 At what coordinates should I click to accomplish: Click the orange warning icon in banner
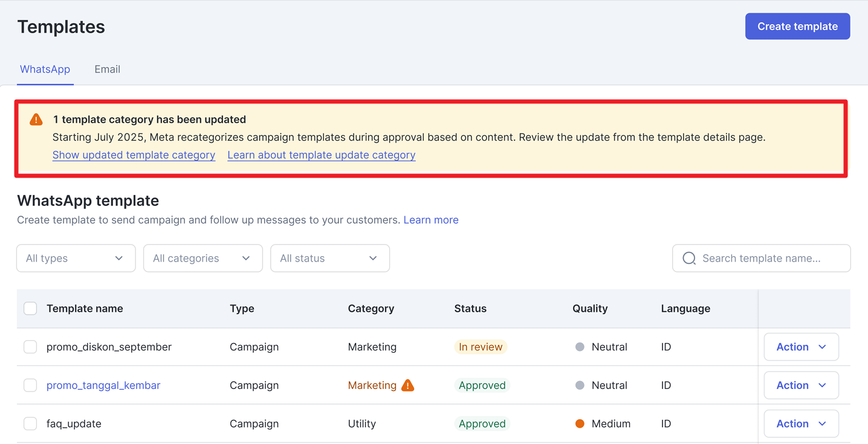click(36, 120)
